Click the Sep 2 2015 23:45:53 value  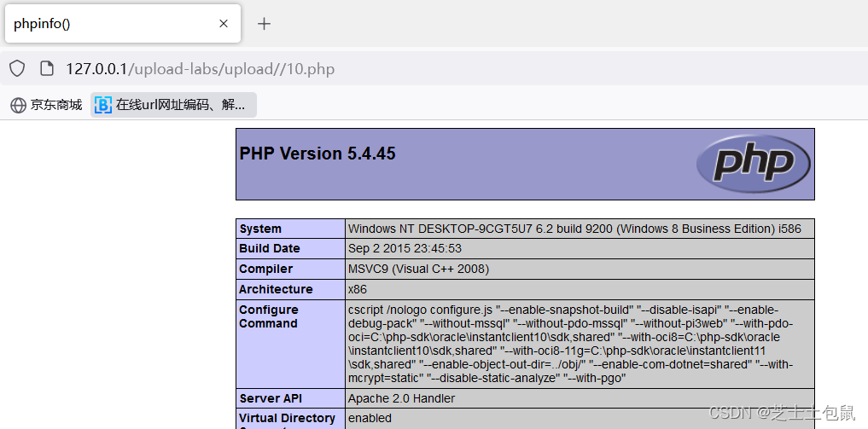[x=405, y=249]
